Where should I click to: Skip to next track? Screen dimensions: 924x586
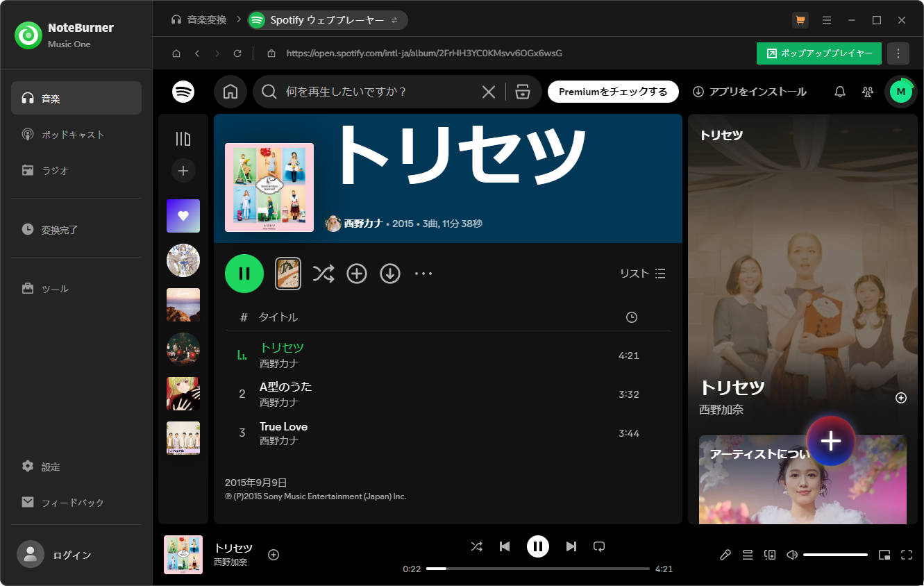[571, 546]
